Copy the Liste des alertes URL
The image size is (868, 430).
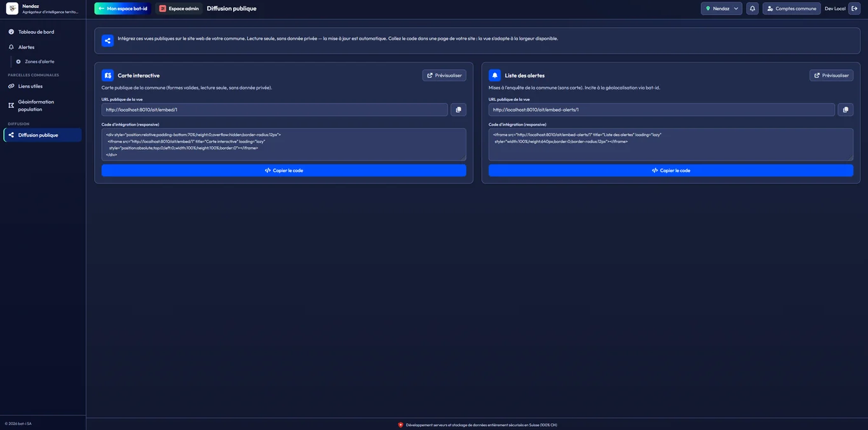(846, 110)
